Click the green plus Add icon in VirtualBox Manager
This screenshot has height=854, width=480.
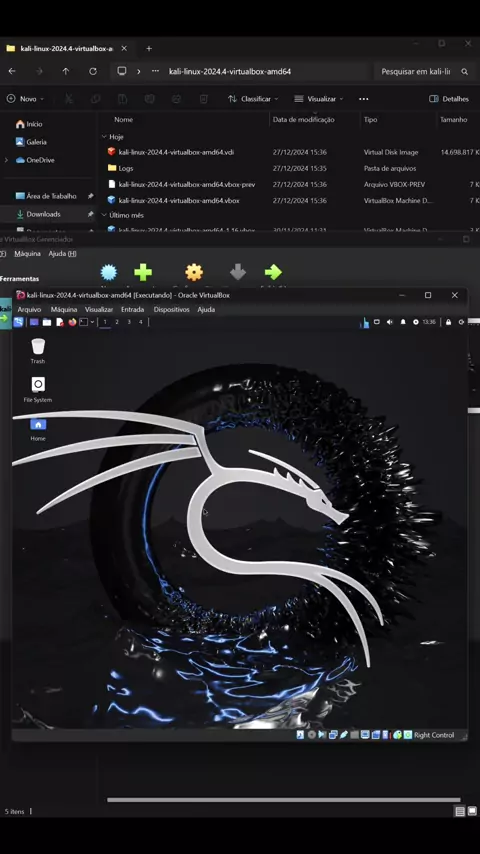point(143,272)
